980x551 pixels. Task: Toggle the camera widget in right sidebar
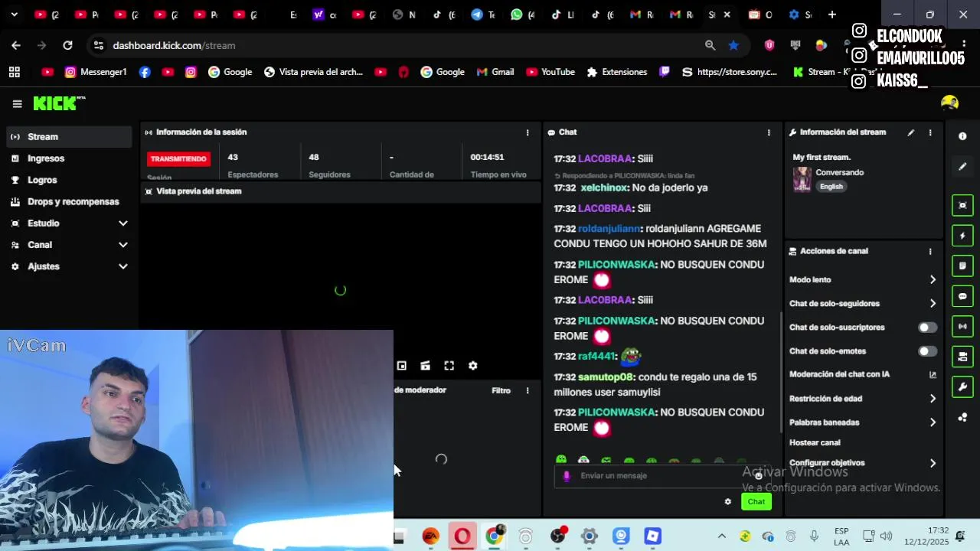click(962, 357)
